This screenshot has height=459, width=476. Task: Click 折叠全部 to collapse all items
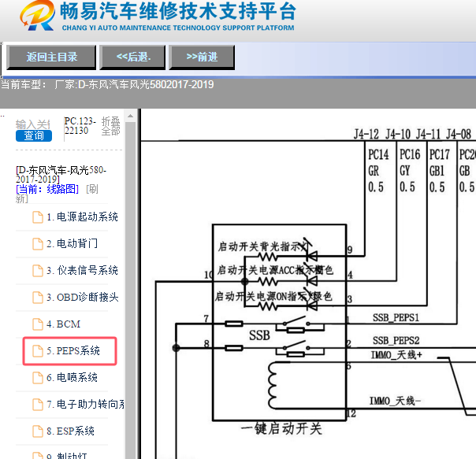click(x=110, y=126)
